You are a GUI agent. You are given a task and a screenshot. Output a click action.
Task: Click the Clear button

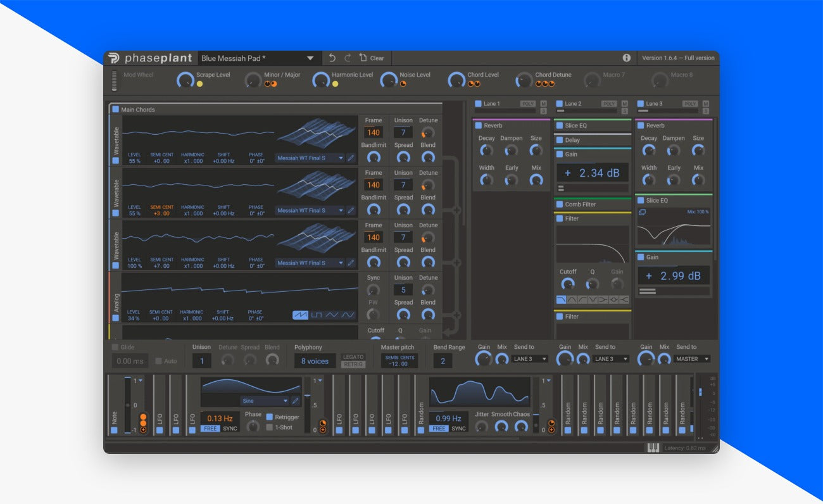pos(372,58)
